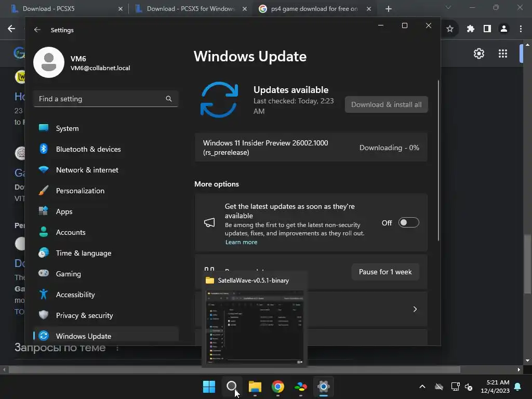Open Chrome from taskbar
Screen dimensions: 532x399
click(x=278, y=387)
